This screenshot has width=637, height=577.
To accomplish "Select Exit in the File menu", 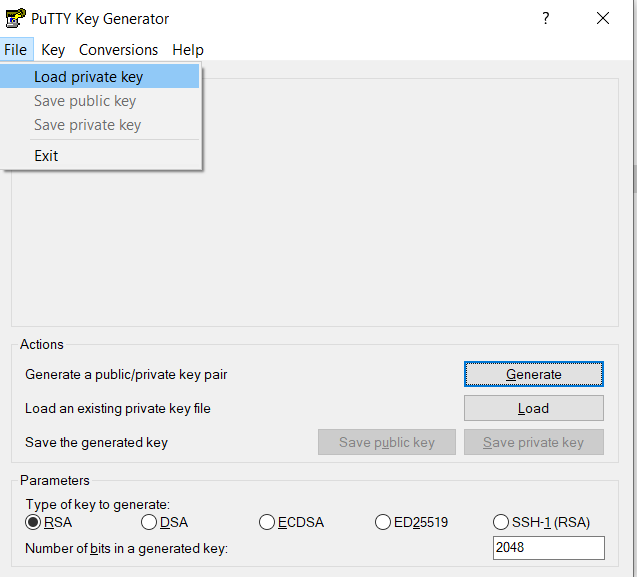I will click(x=46, y=156).
